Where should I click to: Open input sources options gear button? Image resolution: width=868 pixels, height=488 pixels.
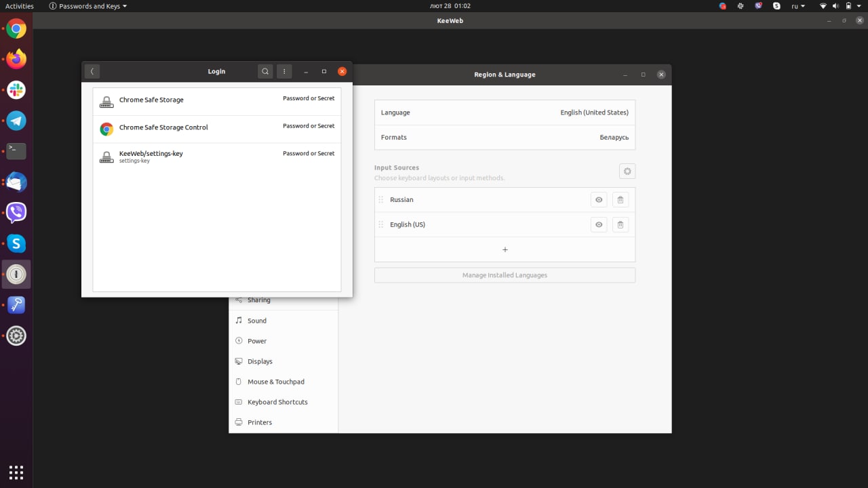coord(627,171)
